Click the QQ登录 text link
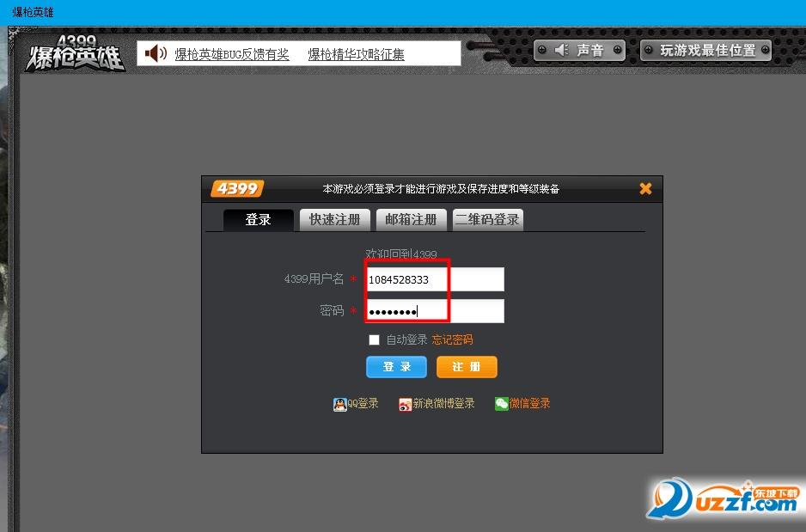806x532 pixels. coord(363,404)
